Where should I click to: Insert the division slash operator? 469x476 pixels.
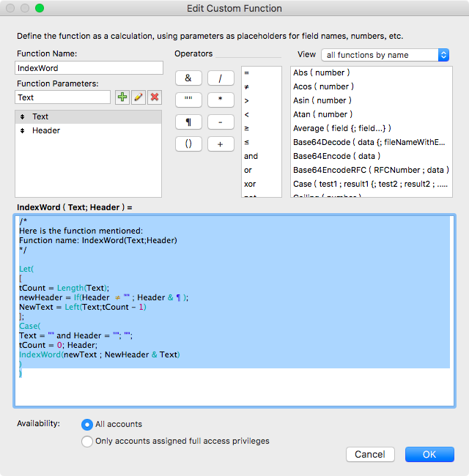(221, 78)
